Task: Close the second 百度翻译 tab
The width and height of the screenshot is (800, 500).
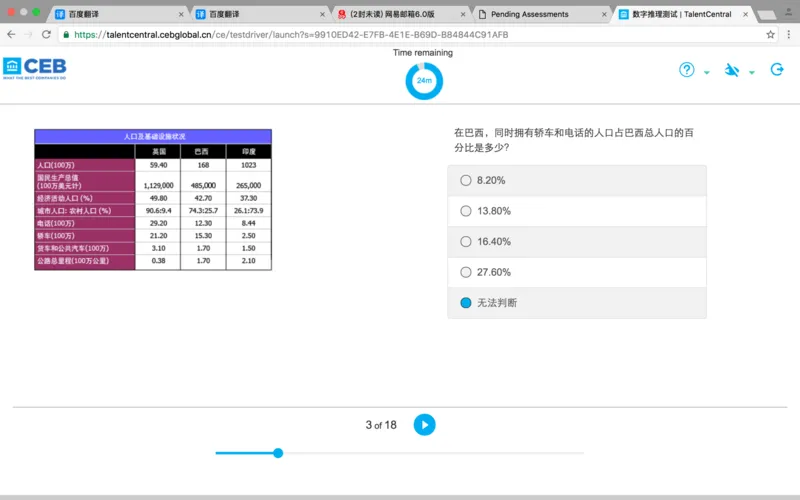Action: (x=322, y=14)
